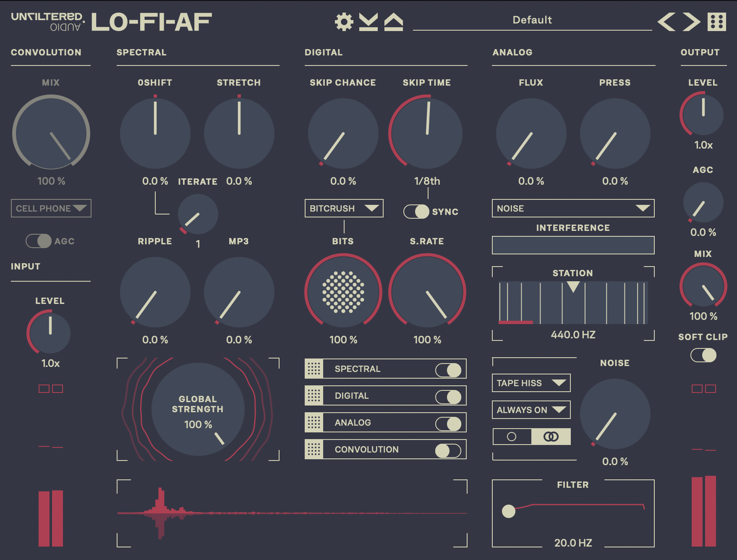737x560 pixels.
Task: Click the Analog row drag-handle dots icon
Action: pyautogui.click(x=314, y=422)
